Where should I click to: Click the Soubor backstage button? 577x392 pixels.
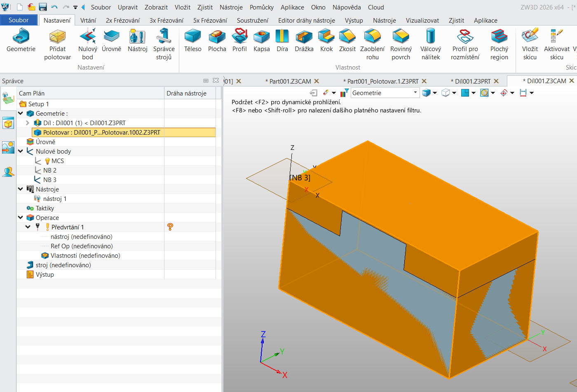(x=19, y=20)
